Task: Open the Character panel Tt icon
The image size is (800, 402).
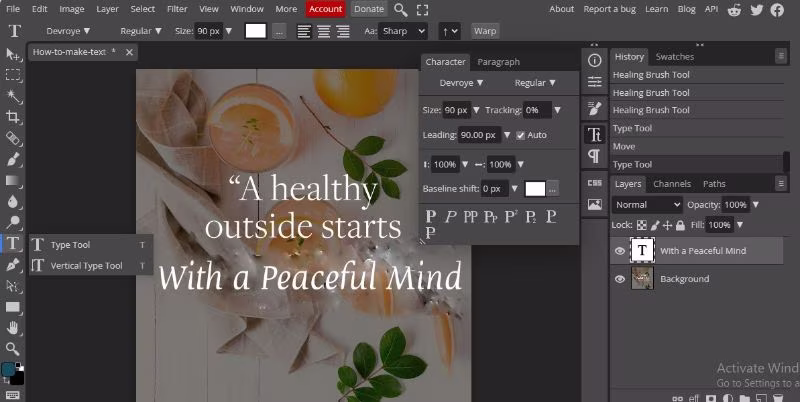Action: coord(594,134)
